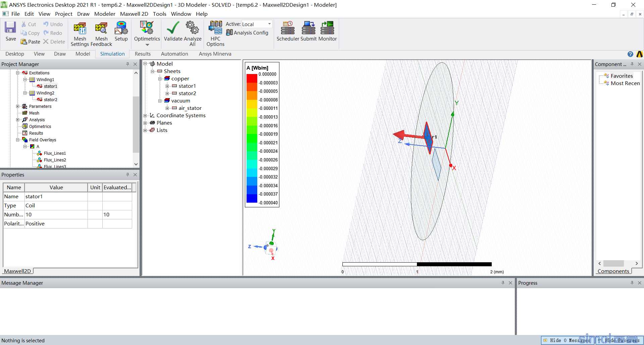This screenshot has width=644, height=345.
Task: Open HPC Options
Action: coord(215,34)
